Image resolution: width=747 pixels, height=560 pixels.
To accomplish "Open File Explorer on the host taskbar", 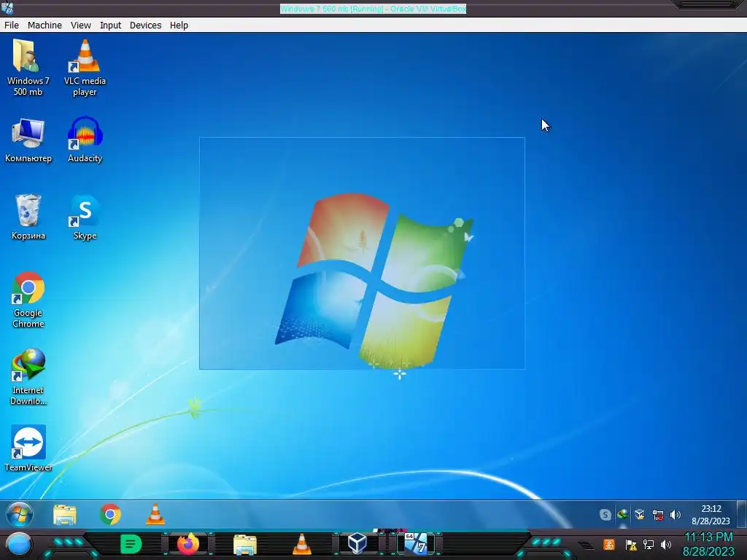I will (245, 544).
